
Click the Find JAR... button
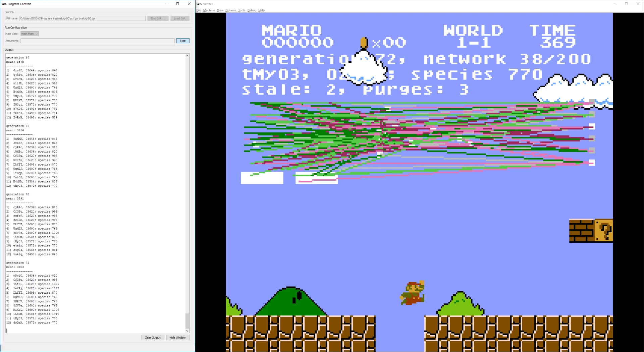(x=158, y=18)
